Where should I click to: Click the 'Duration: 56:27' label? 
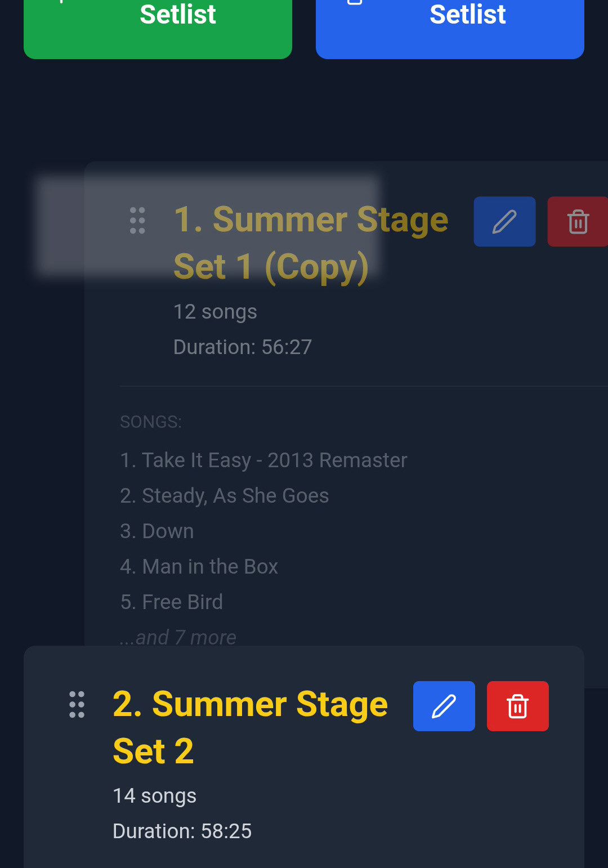[242, 347]
